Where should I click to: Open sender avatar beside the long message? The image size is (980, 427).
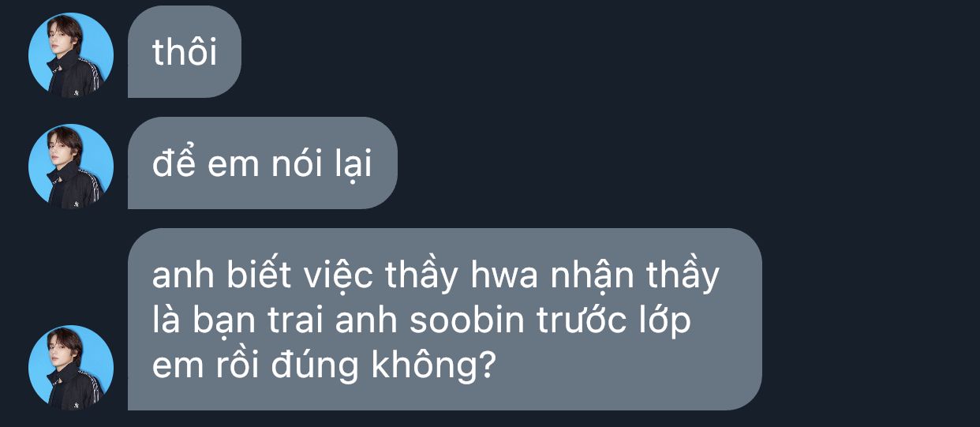[71, 368]
